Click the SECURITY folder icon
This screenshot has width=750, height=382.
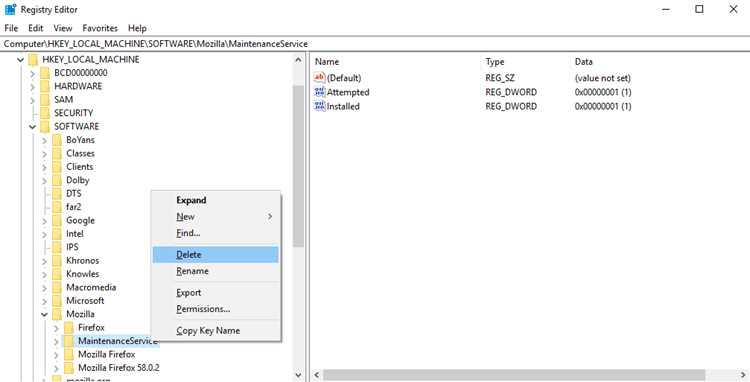pos(45,113)
